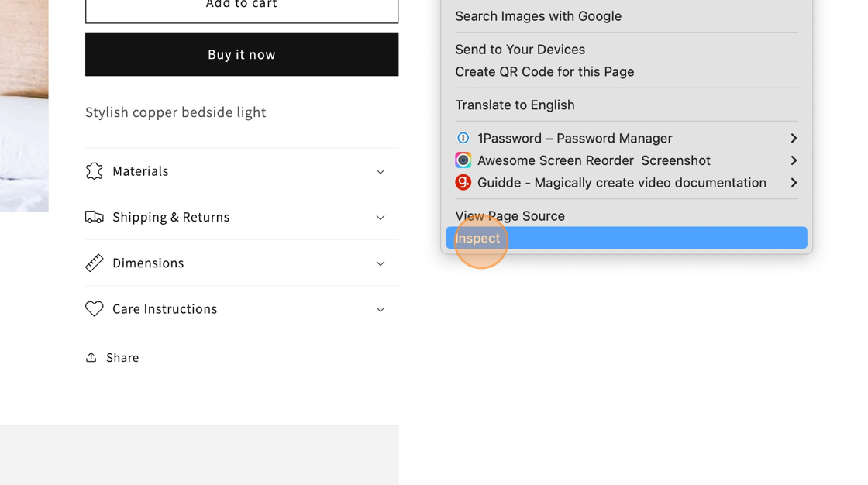Open 1Password – Password Manager entry
The height and width of the screenshot is (485, 868).
(x=627, y=138)
